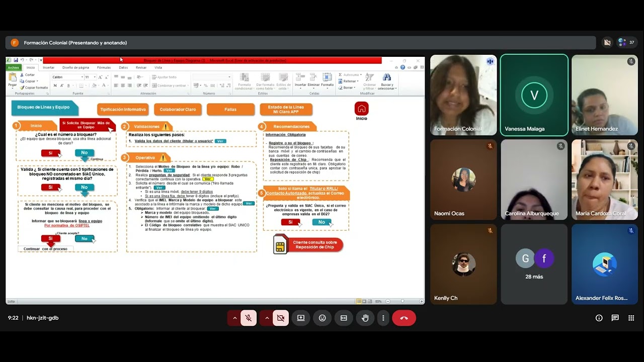Image resolution: width=644 pixels, height=362 pixels.
Task: Click the Ajustar texto tool
Action: click(164, 77)
